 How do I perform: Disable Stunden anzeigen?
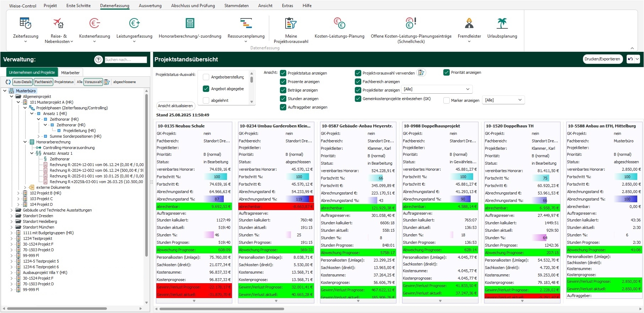click(283, 99)
